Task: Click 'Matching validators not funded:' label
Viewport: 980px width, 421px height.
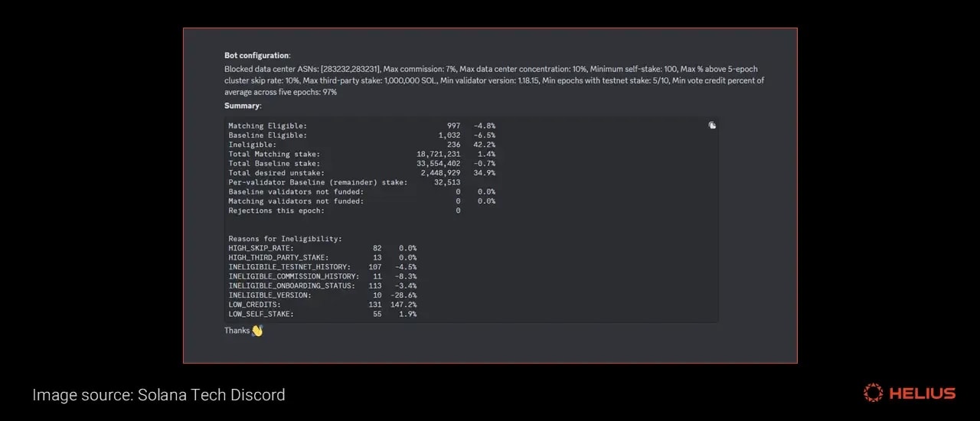Action: tap(296, 201)
